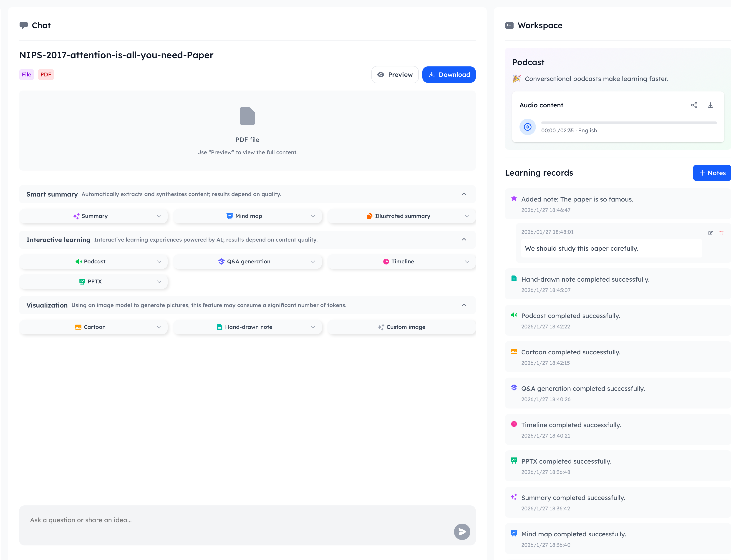Click the share icon in Audio content

tap(694, 105)
